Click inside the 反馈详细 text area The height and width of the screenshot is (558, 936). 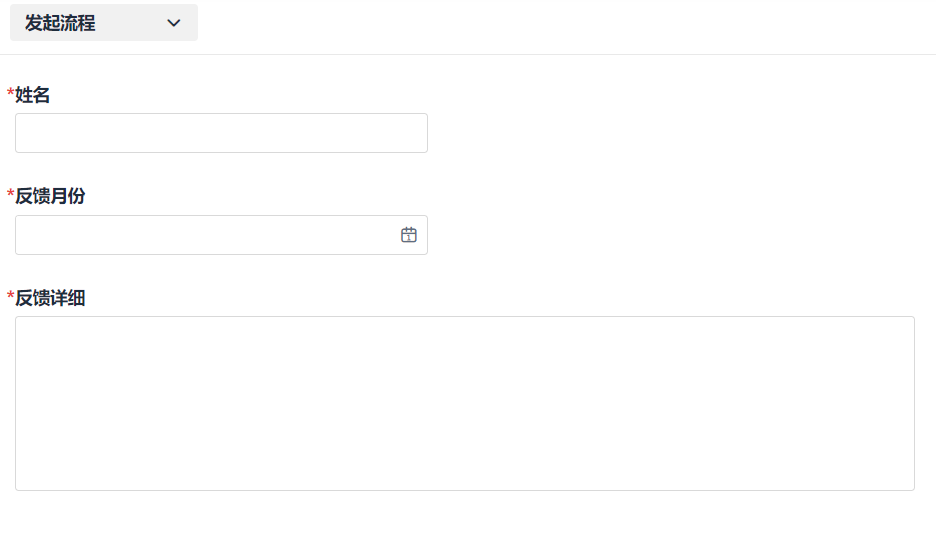point(464,403)
